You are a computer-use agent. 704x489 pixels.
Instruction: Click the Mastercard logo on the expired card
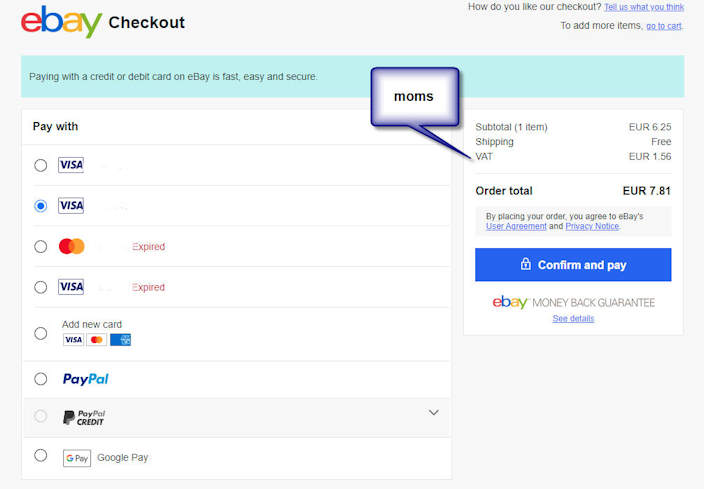pyautogui.click(x=71, y=246)
